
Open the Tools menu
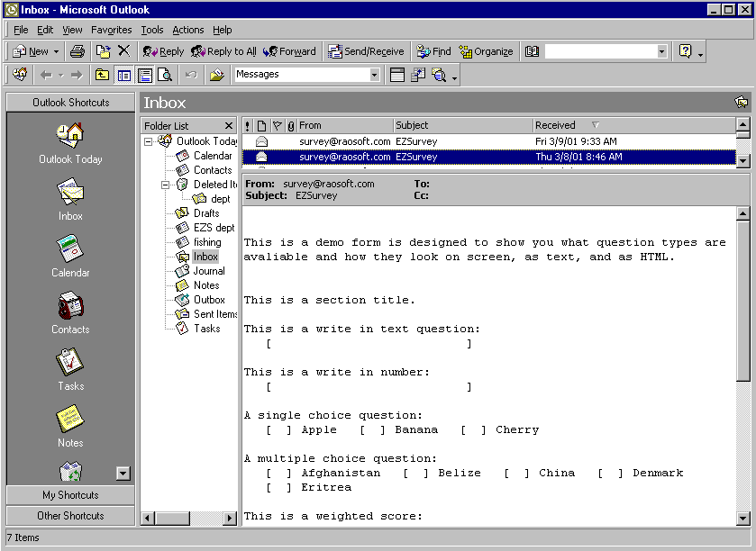coord(152,30)
